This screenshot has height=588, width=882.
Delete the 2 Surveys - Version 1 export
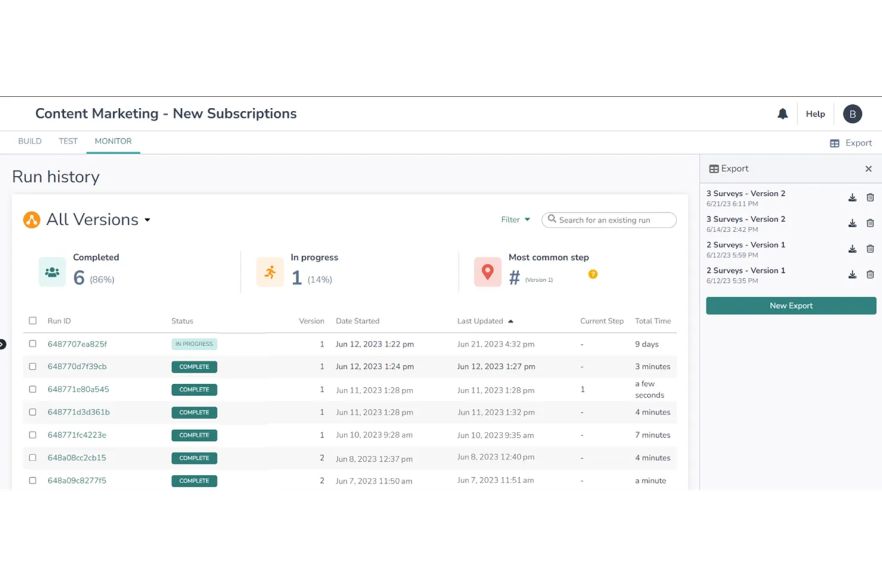pos(870,248)
